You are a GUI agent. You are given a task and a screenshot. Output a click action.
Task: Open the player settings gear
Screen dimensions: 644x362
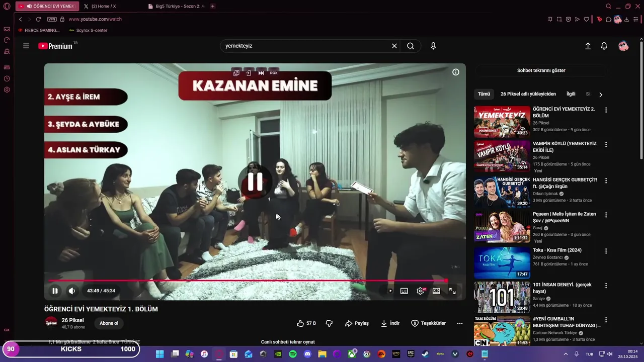click(420, 291)
